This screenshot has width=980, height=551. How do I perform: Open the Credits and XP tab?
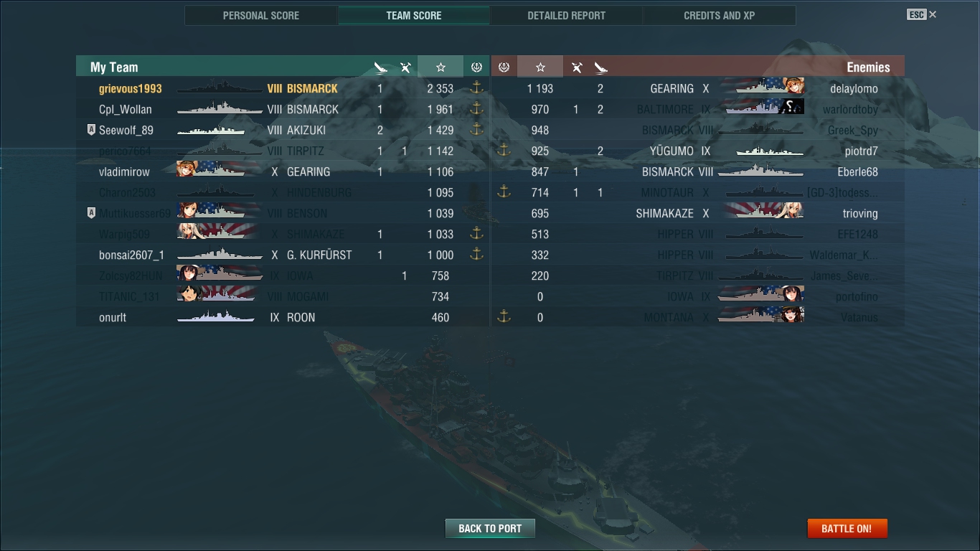720,15
